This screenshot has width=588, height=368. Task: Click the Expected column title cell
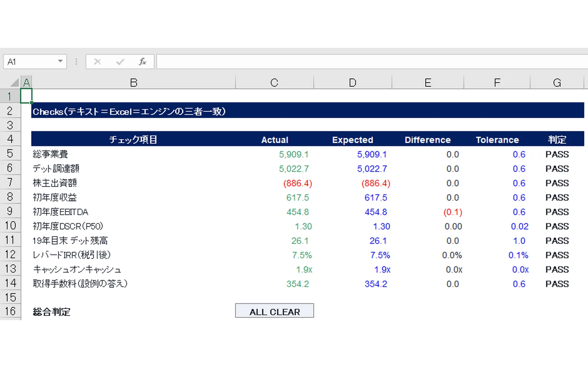pos(353,139)
